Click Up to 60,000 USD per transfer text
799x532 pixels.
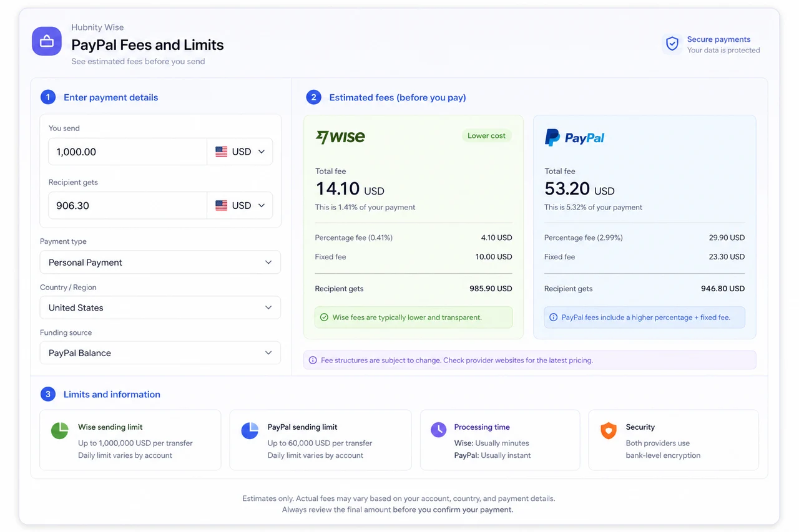(320, 443)
